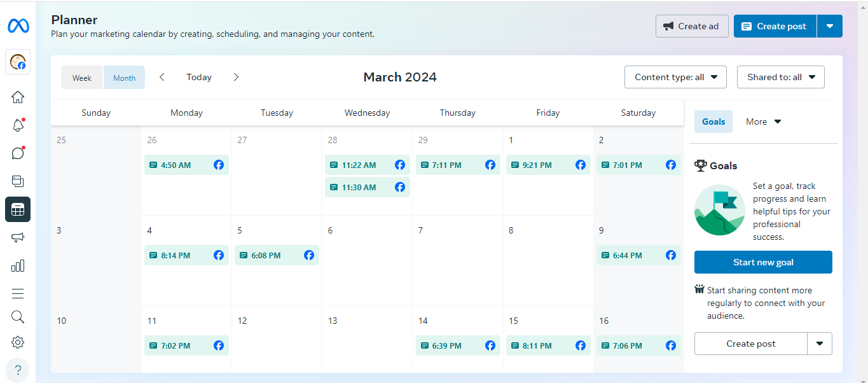Image resolution: width=868 pixels, height=383 pixels.
Task: Open Content type: all dropdown
Action: 675,77
